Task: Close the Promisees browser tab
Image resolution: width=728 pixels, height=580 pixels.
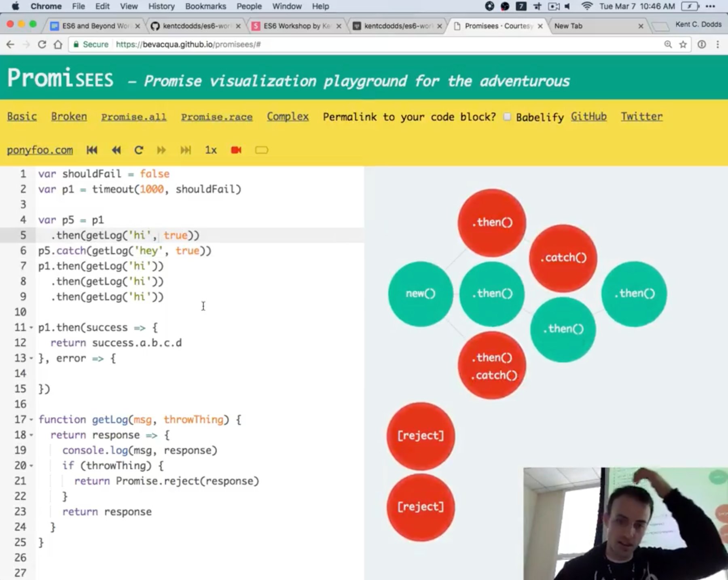Action: point(540,26)
